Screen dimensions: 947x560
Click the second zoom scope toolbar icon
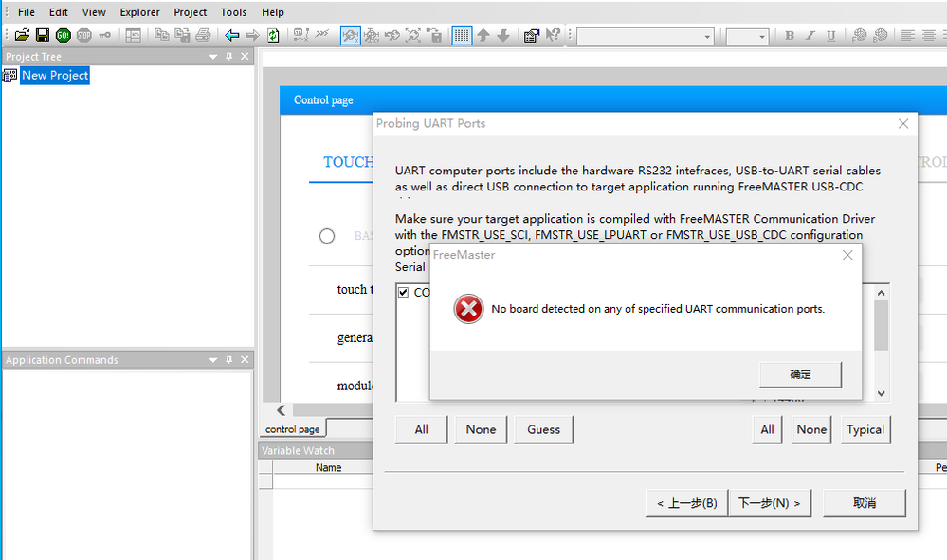click(x=372, y=36)
